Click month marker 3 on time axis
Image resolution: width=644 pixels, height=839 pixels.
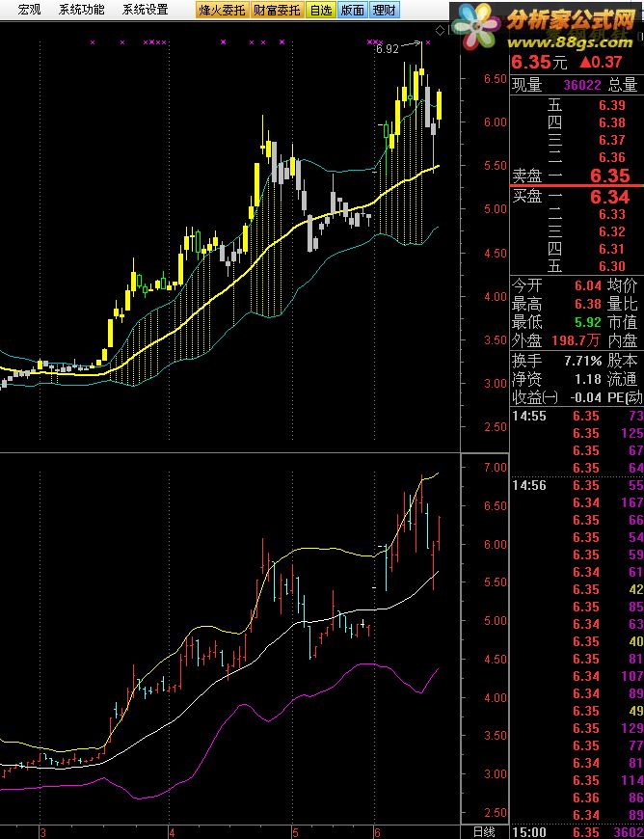click(x=42, y=833)
